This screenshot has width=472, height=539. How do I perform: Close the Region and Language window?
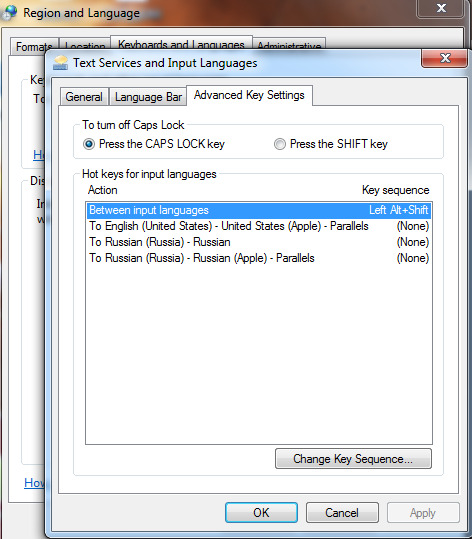pos(440,8)
